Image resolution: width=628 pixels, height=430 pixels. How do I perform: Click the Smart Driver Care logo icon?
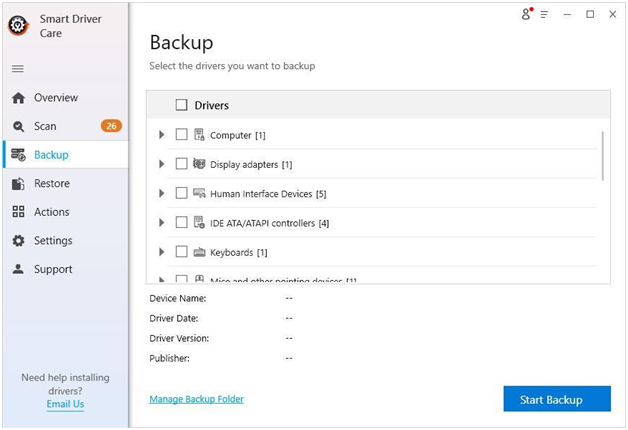[18, 26]
